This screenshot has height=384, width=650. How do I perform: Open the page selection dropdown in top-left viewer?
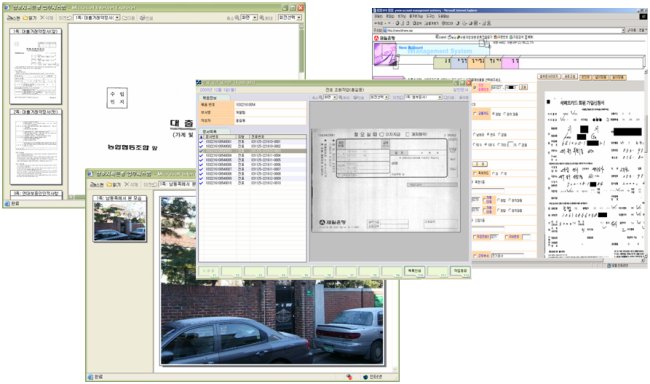[x=97, y=18]
